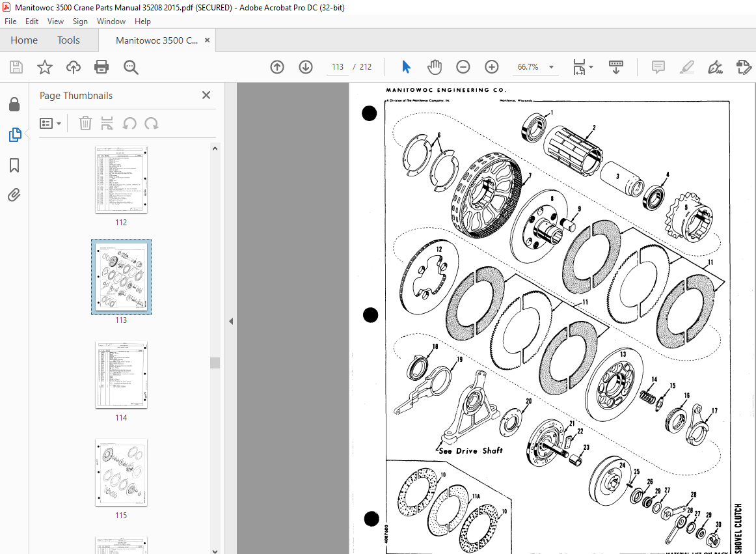
Task: Open the zoom level dropdown arrow
Action: coord(551,67)
